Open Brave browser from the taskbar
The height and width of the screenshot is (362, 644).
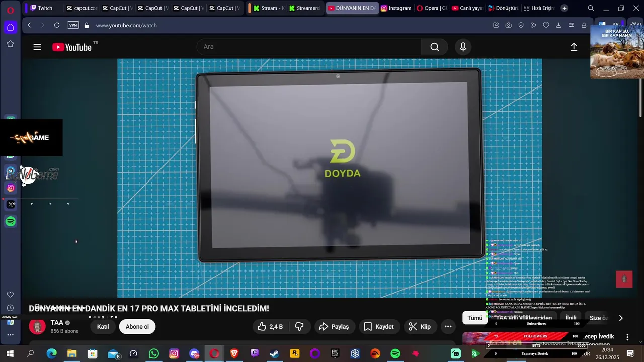pos(234,354)
